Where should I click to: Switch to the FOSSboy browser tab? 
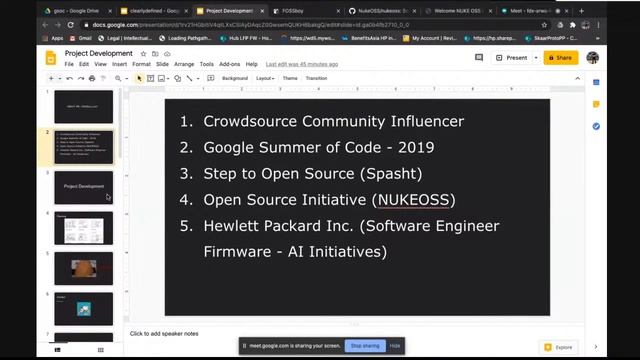[x=306, y=11]
